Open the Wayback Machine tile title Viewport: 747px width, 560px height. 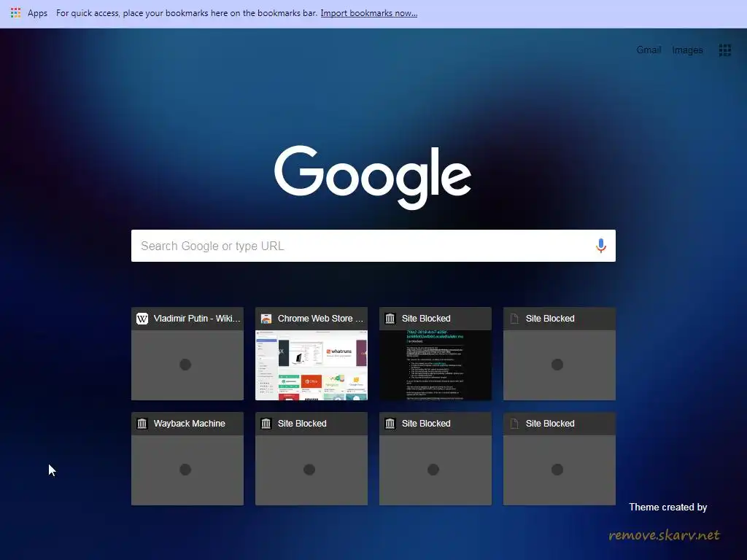click(189, 424)
